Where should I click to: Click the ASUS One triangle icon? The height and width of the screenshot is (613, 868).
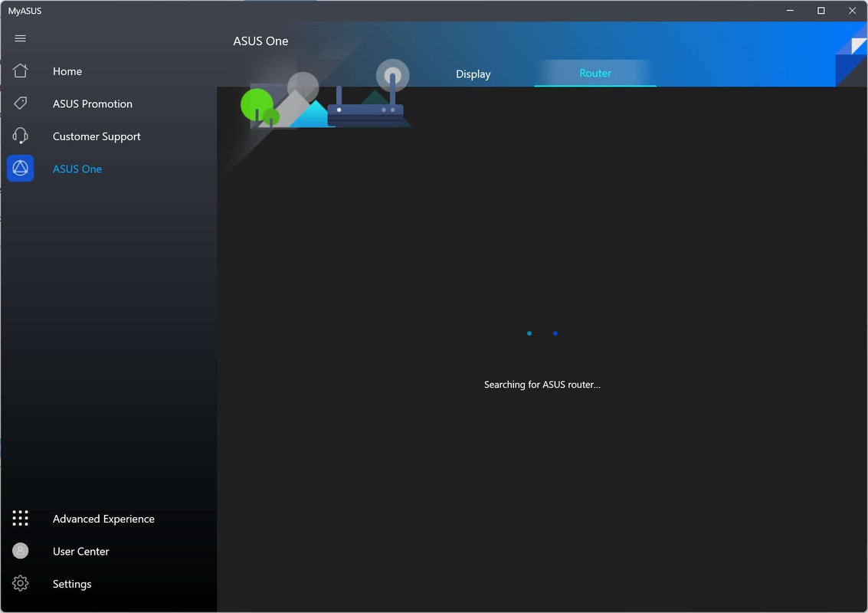(x=21, y=169)
